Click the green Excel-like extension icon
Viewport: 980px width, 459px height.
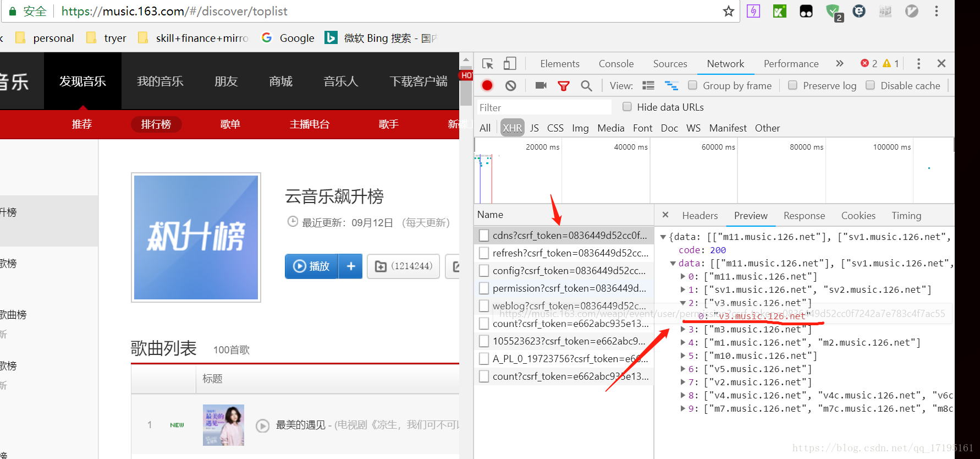(x=780, y=11)
